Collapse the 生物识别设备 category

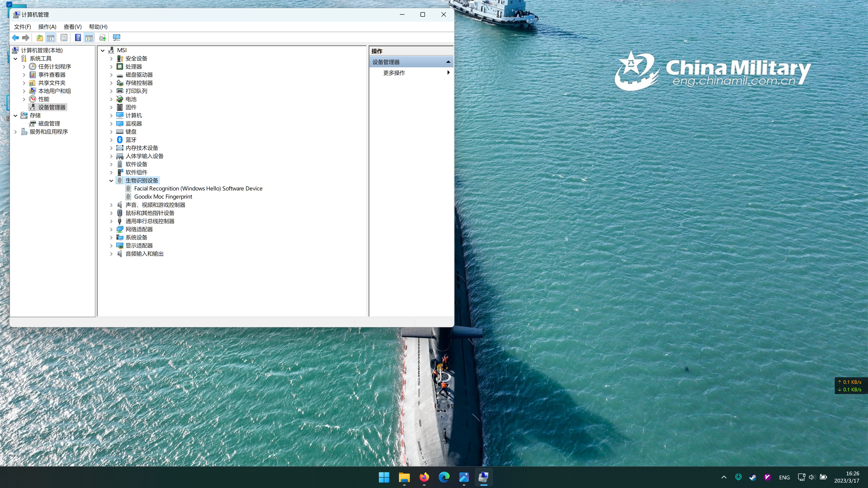111,181
